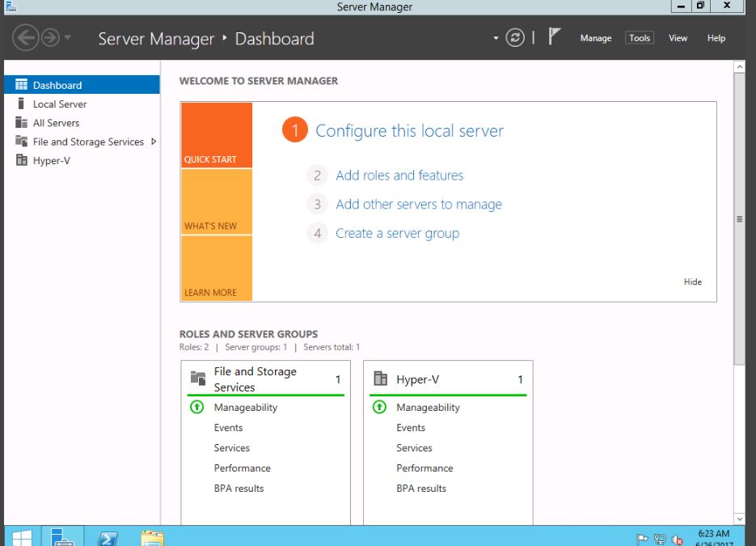Click the Hyper-V tile icon
Image resolution: width=756 pixels, height=546 pixels.
click(x=380, y=378)
